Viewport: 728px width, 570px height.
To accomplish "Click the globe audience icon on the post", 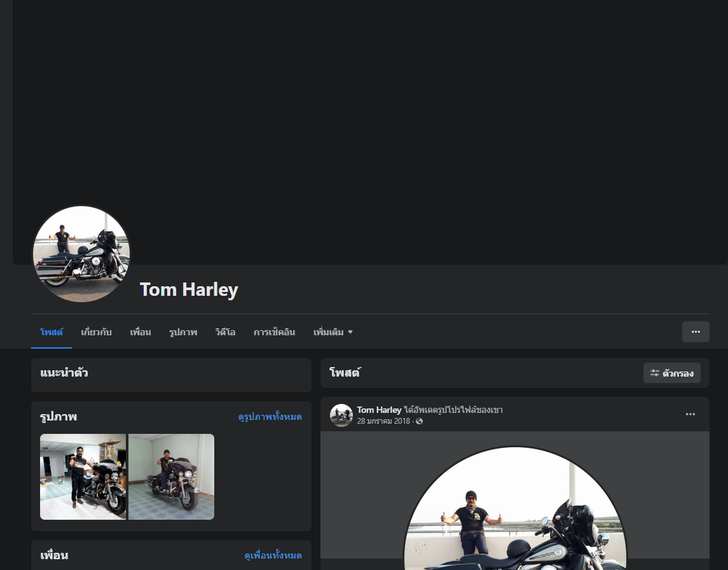I will (419, 421).
